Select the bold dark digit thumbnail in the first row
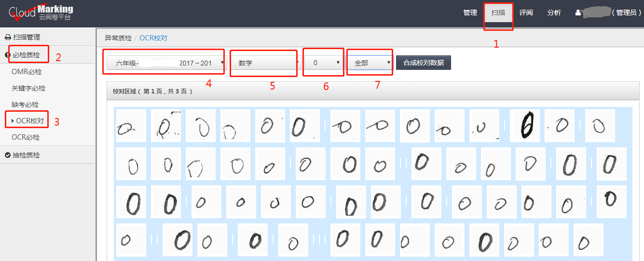Viewport: 644px width, 261px height. tap(525, 126)
